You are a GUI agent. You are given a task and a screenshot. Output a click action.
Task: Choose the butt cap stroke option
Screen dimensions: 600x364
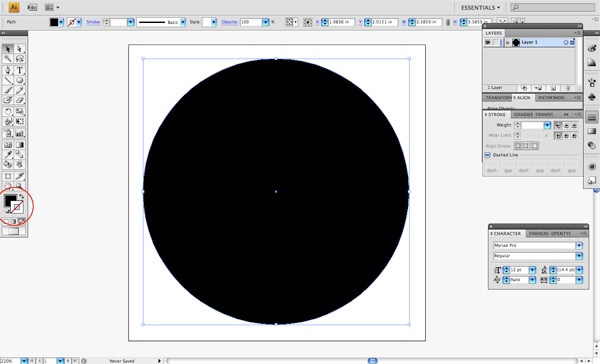(558, 125)
